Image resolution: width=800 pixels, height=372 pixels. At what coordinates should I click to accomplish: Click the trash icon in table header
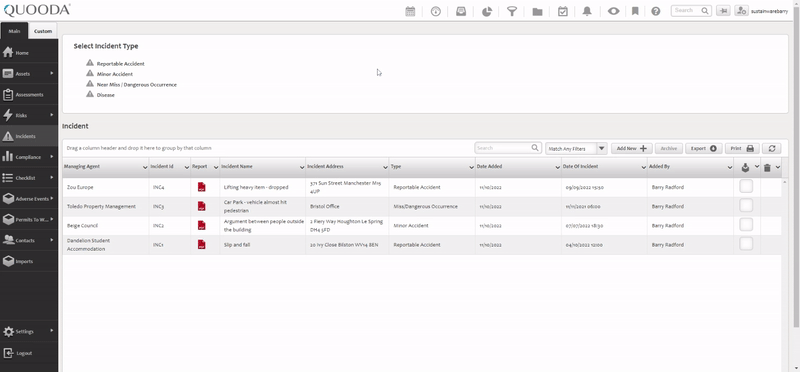[x=767, y=167]
